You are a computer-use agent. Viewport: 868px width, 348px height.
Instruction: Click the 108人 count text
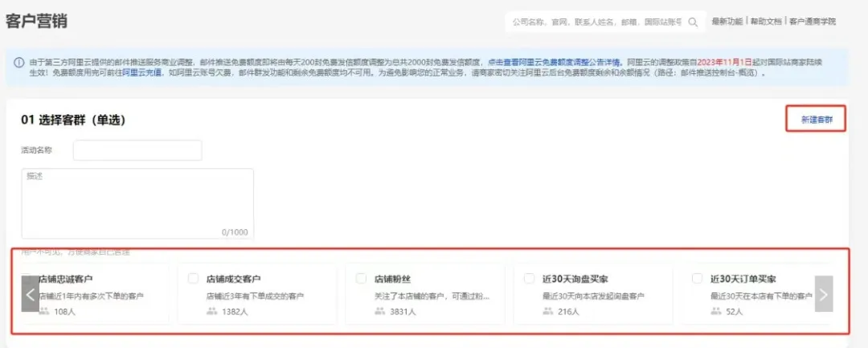[x=65, y=312]
